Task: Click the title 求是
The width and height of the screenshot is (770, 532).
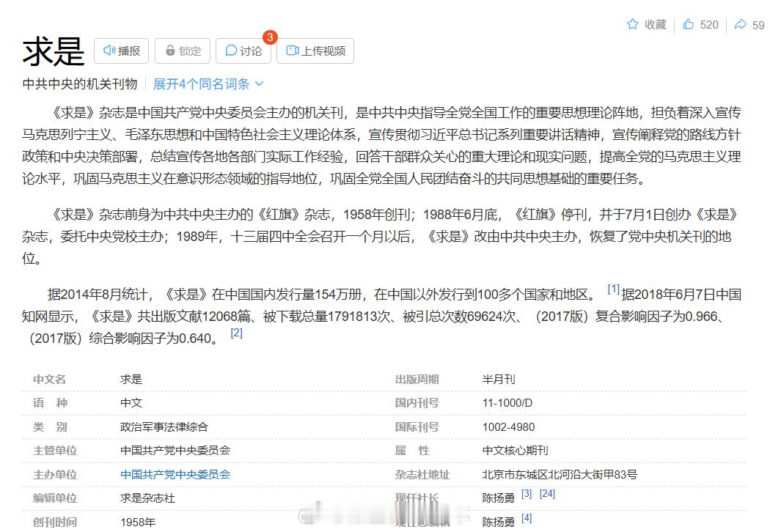Action: [x=54, y=51]
